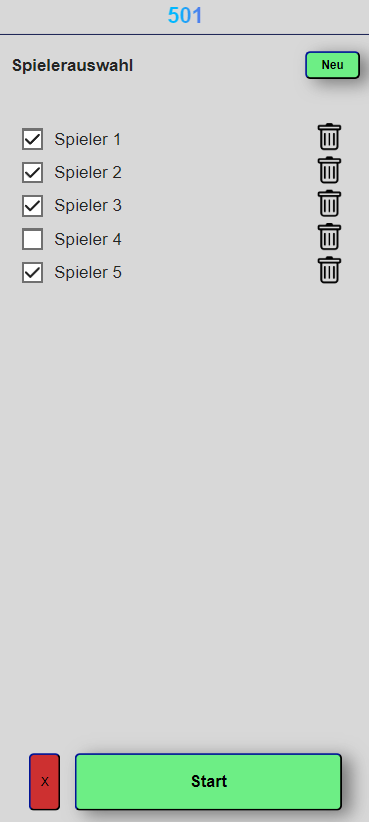Click the Spieler 4 name label
Image resolution: width=369 pixels, height=822 pixels.
pyautogui.click(x=88, y=240)
